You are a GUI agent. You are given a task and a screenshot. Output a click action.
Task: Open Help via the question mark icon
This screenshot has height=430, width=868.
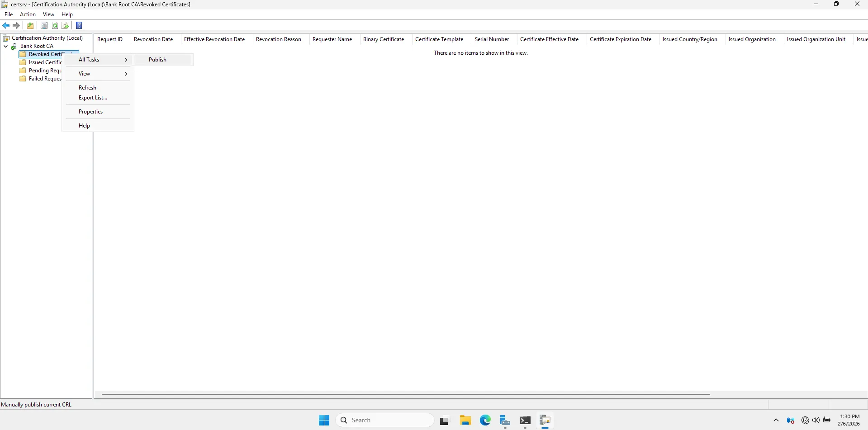click(79, 25)
